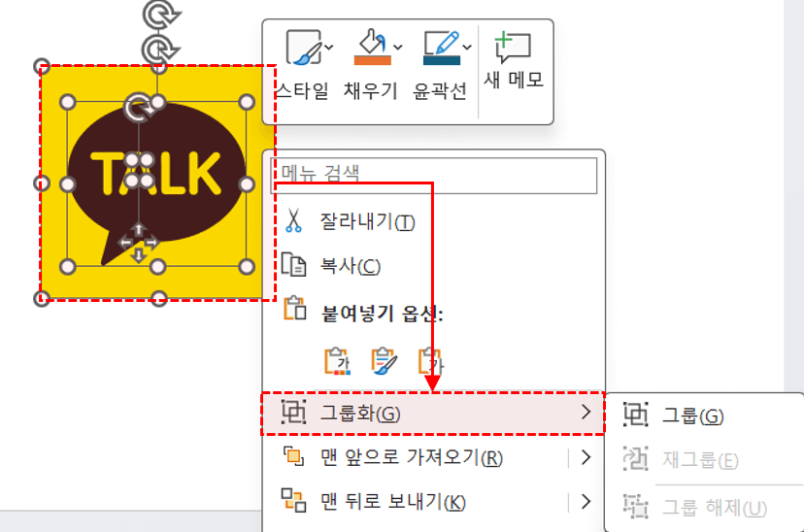Expand 맨 앞으로 가져오기 submenu arrow
This screenshot has height=532, width=804.
(586, 457)
